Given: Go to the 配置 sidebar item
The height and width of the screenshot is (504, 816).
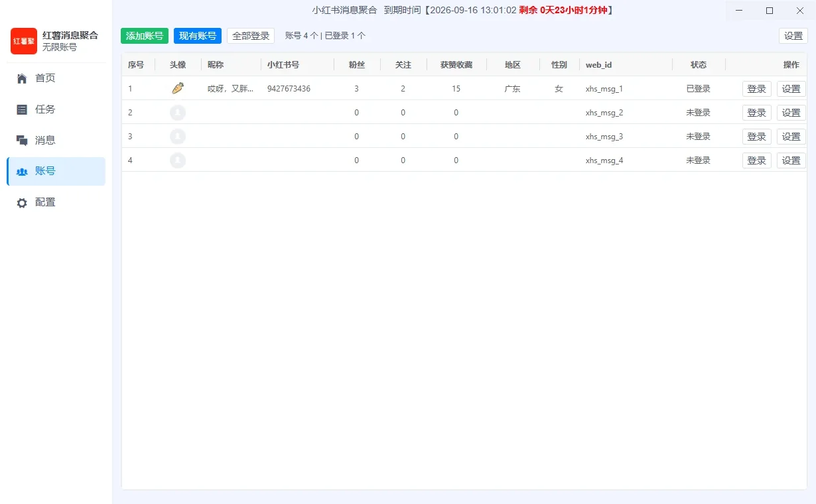Looking at the screenshot, I should [x=56, y=202].
